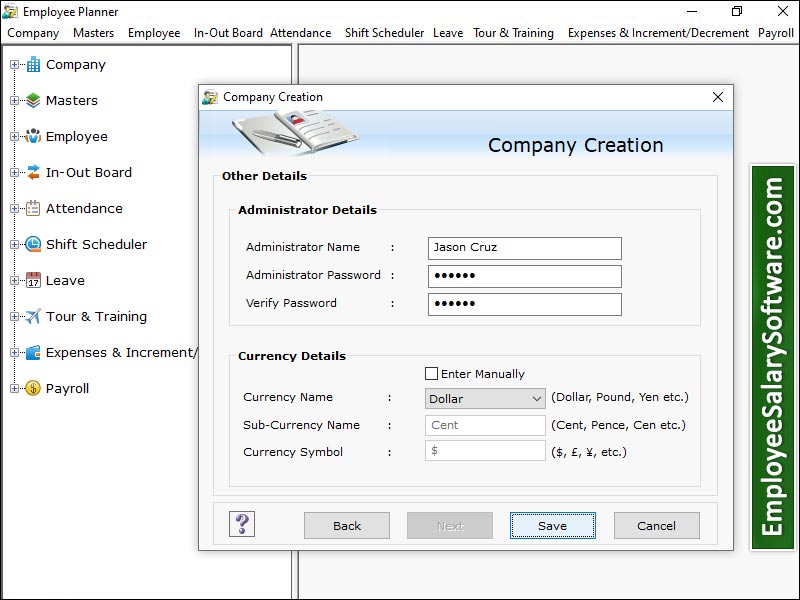This screenshot has height=600, width=800.
Task: Click the Masters stacked books icon
Action: click(x=33, y=101)
